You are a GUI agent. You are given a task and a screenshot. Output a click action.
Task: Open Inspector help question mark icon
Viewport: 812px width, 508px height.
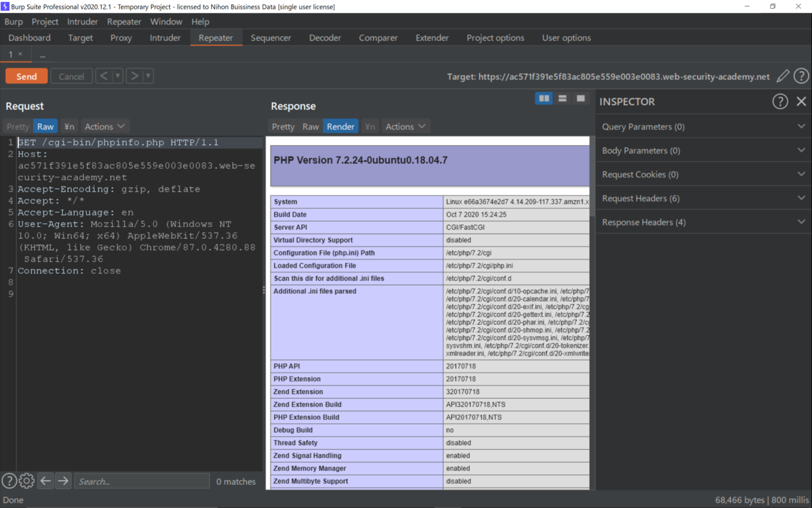pyautogui.click(x=780, y=102)
